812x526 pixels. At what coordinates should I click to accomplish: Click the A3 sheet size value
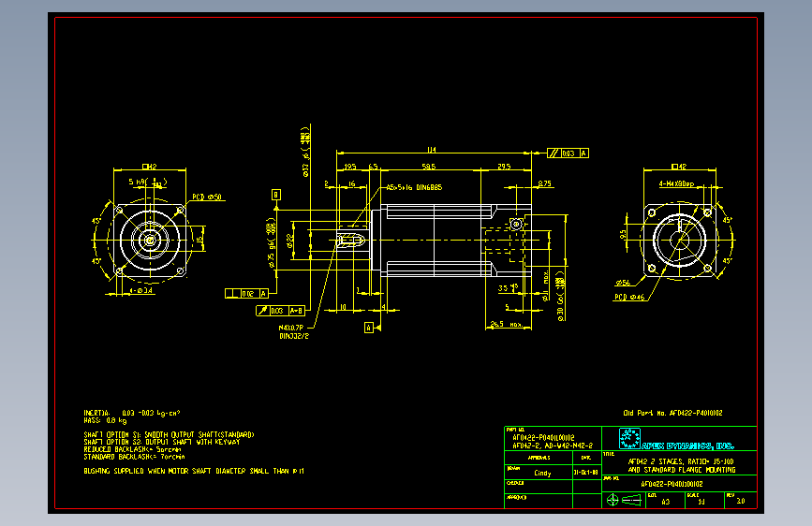[x=666, y=502]
